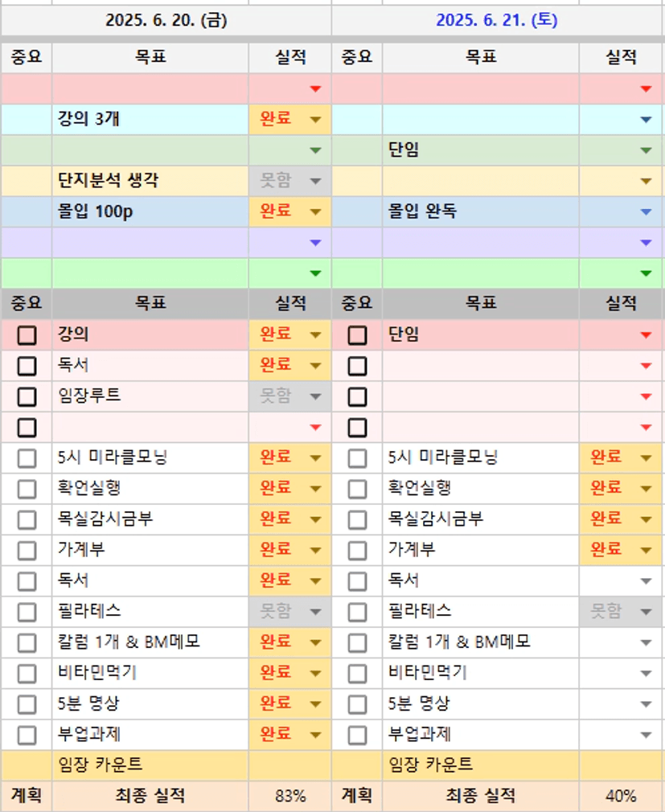Check the 강의 checkbox on June 20
The image size is (665, 812).
coord(27,335)
